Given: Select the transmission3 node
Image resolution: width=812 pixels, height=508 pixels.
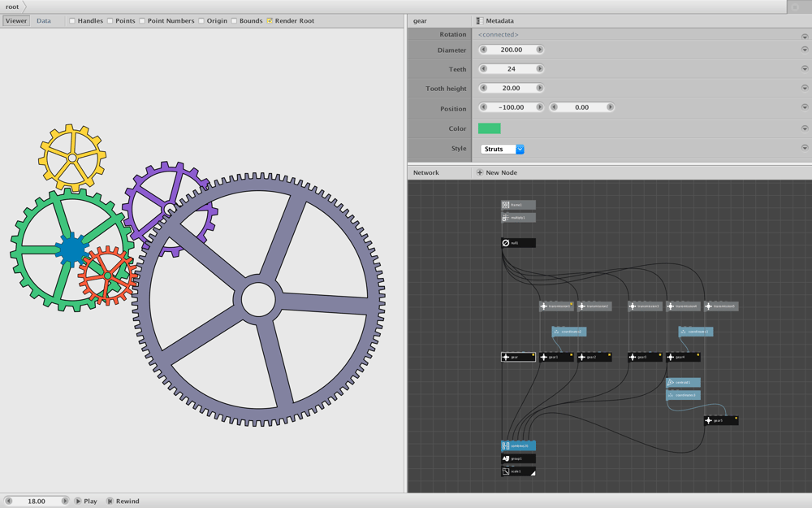Looking at the screenshot, I should point(646,306).
